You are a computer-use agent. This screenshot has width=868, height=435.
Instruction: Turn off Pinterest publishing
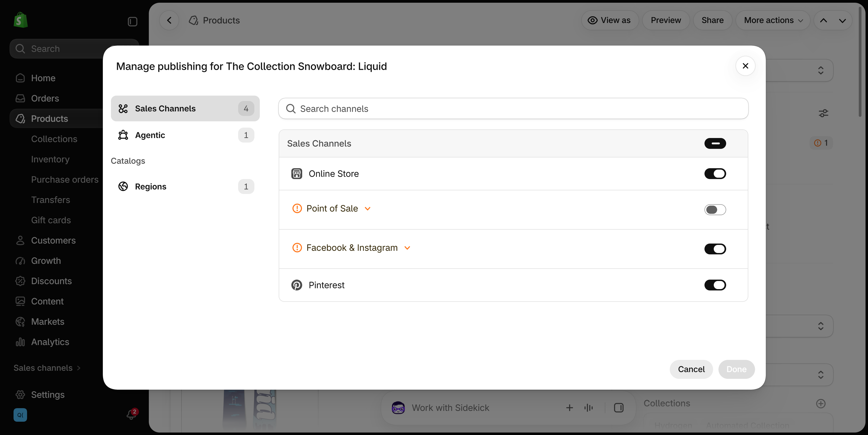pyautogui.click(x=715, y=285)
